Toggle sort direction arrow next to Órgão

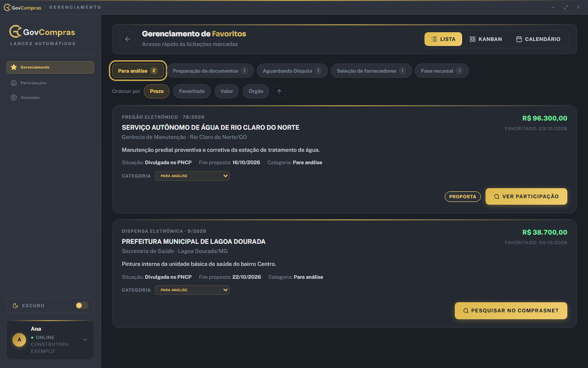(x=279, y=91)
